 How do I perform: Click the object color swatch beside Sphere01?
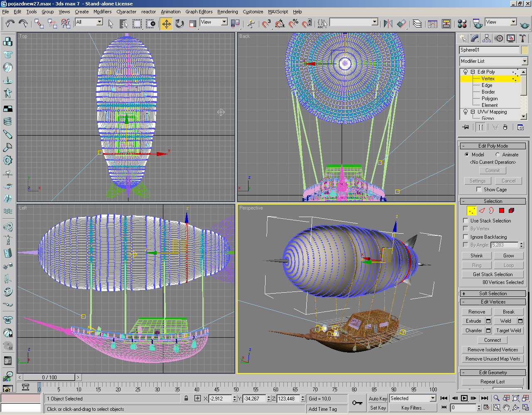(525, 50)
